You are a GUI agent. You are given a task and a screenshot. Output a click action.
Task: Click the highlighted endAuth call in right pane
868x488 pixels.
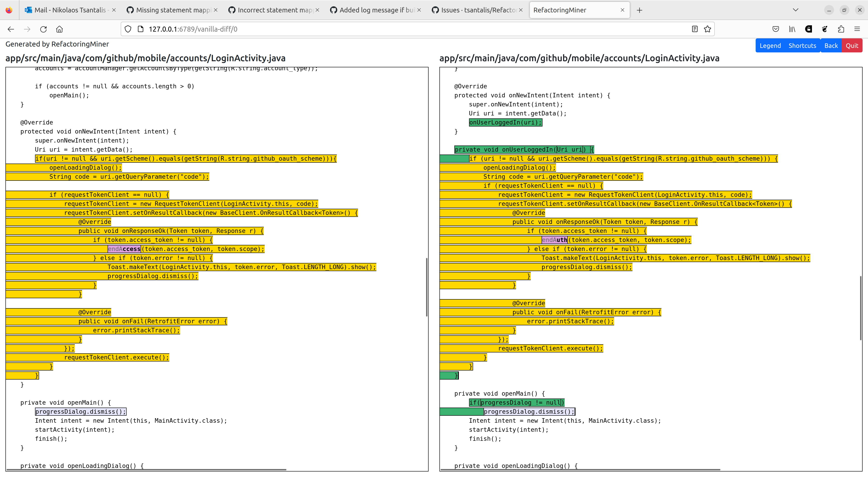pyautogui.click(x=555, y=240)
